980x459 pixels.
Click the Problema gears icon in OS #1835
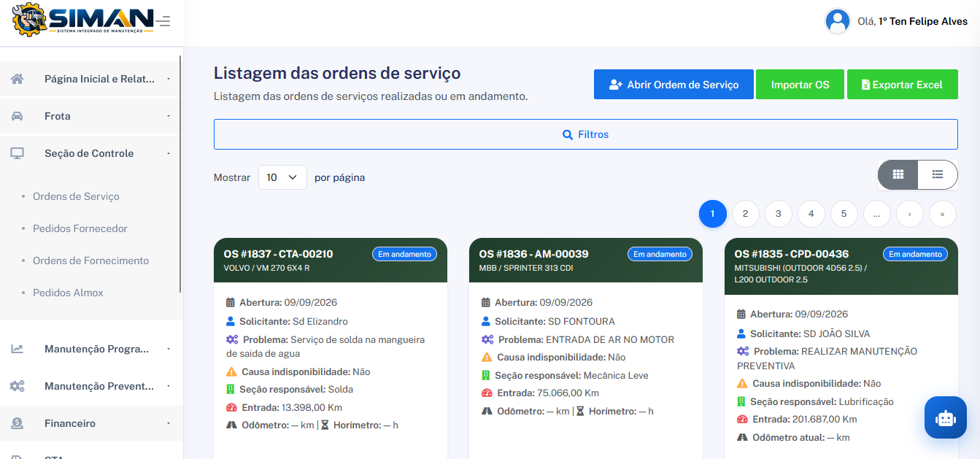tap(743, 351)
